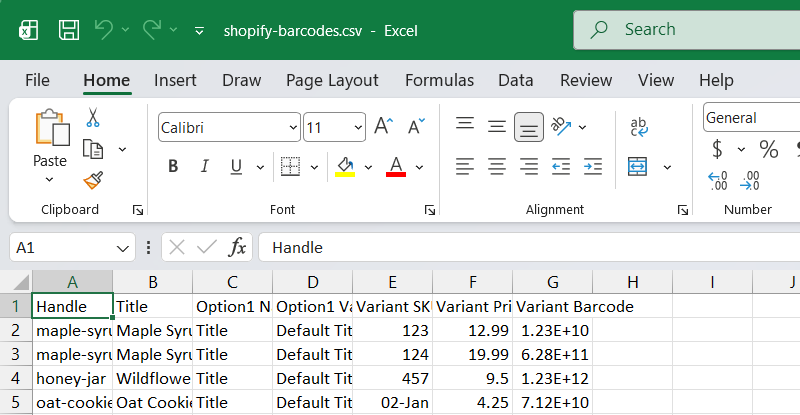Image resolution: width=800 pixels, height=415 pixels.
Task: Toggle Underline formatting
Action: [x=236, y=166]
